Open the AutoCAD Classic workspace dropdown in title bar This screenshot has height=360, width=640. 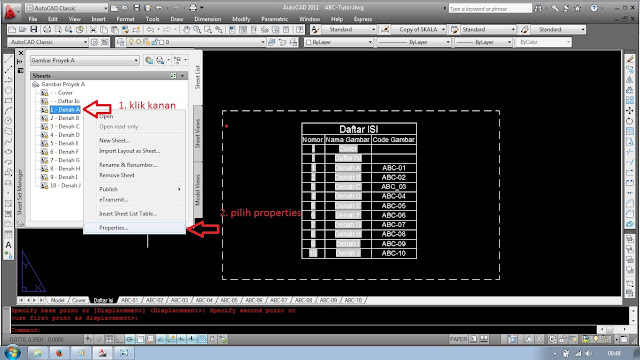pos(67,8)
